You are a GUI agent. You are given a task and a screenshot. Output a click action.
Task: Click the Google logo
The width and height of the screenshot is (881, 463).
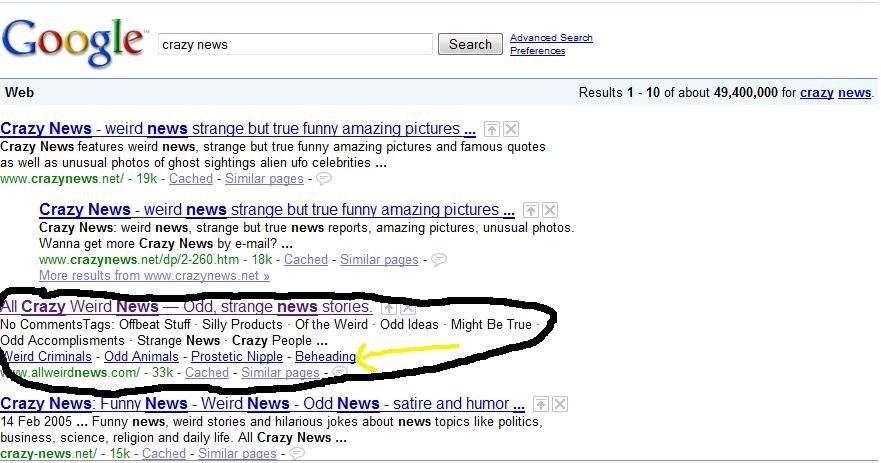[x=73, y=42]
